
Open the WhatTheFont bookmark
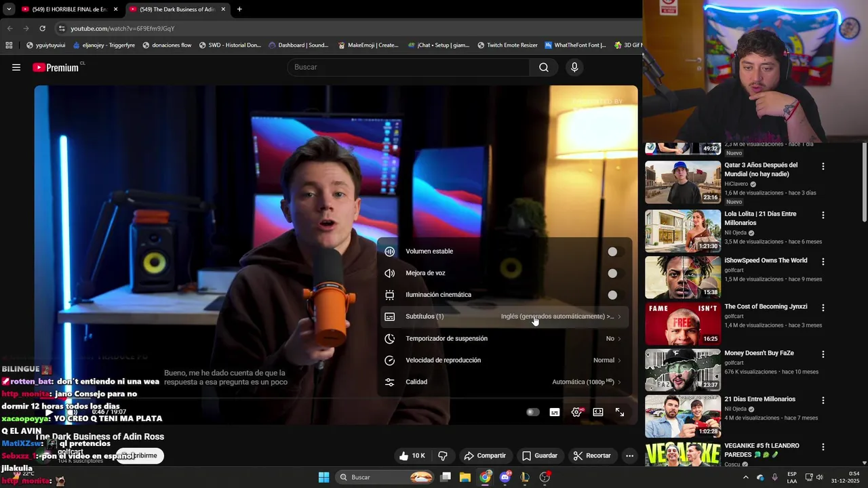(575, 45)
